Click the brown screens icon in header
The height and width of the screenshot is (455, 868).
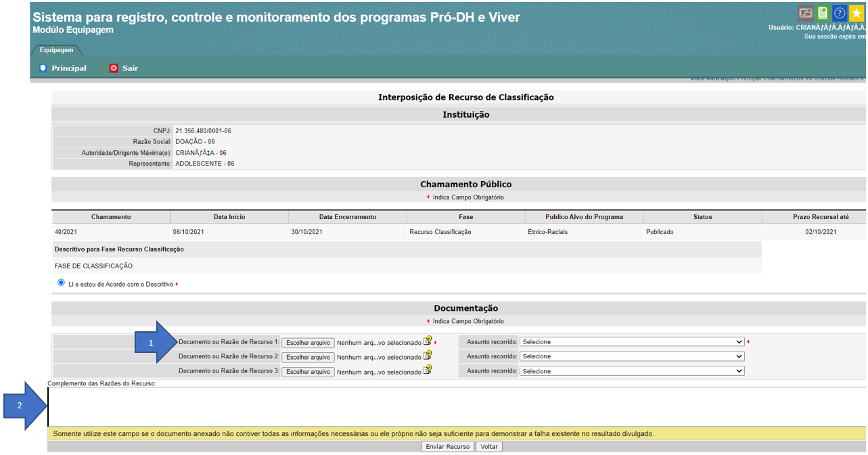[805, 13]
